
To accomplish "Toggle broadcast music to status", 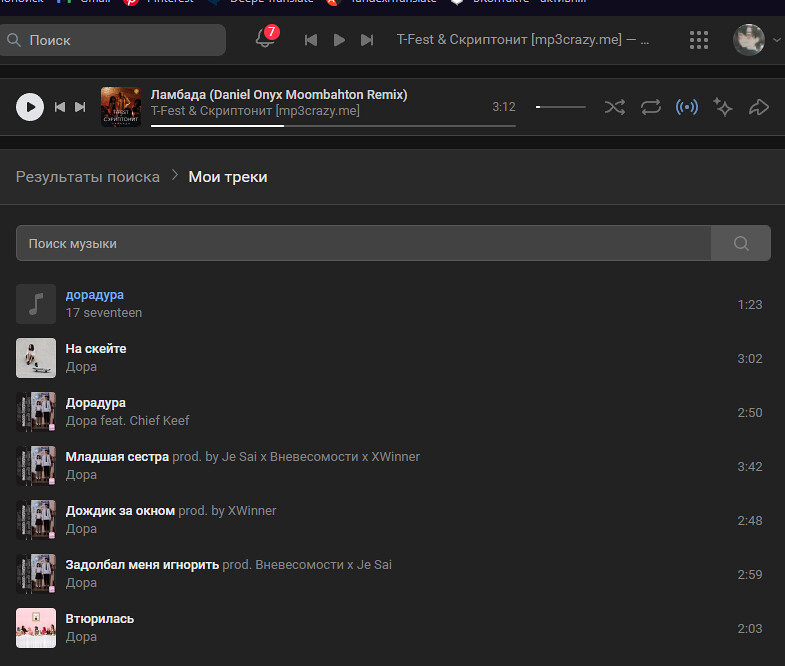I will coord(687,107).
